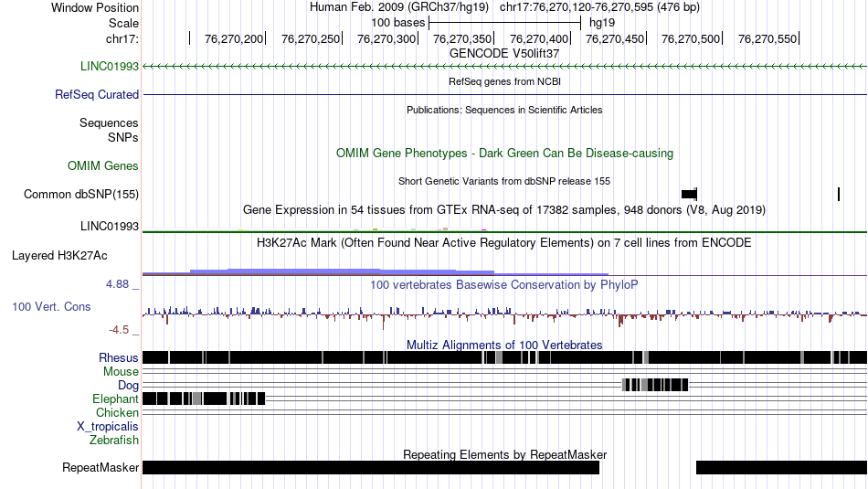Click the 4.88 upper scale value
This screenshot has height=489, width=868.
117,284
